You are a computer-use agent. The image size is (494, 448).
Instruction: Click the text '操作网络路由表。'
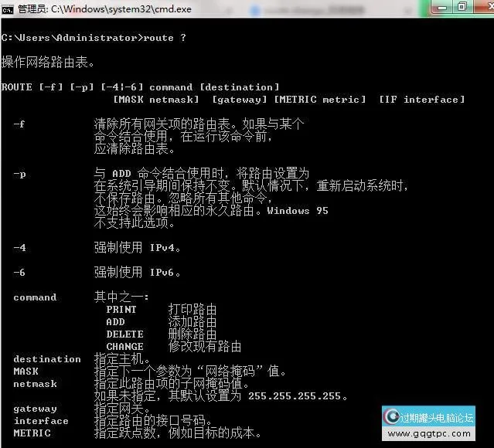click(48, 62)
